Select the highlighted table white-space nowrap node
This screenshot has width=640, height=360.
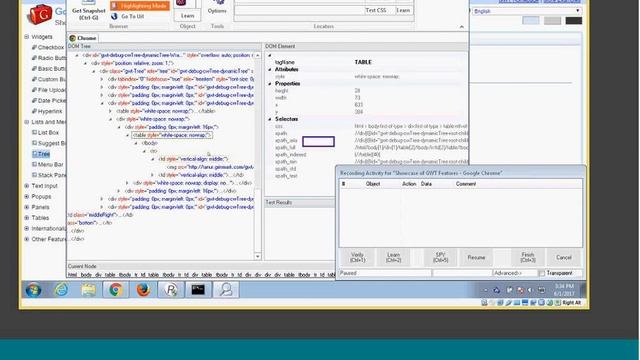(x=172, y=135)
